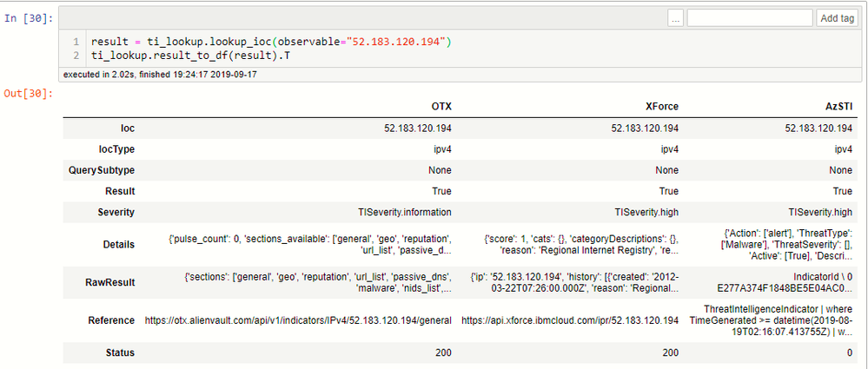Click the XForce column header
This screenshot has width=868, height=369.
[661, 106]
